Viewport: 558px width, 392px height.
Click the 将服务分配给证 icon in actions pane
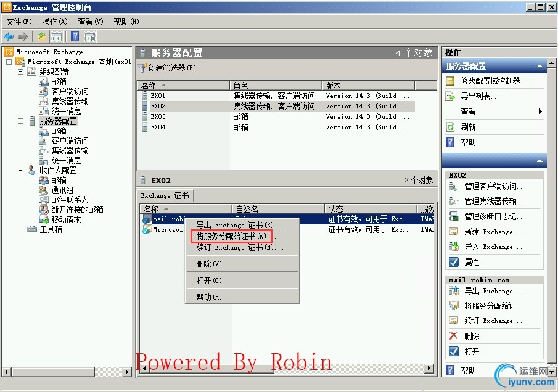(x=454, y=306)
